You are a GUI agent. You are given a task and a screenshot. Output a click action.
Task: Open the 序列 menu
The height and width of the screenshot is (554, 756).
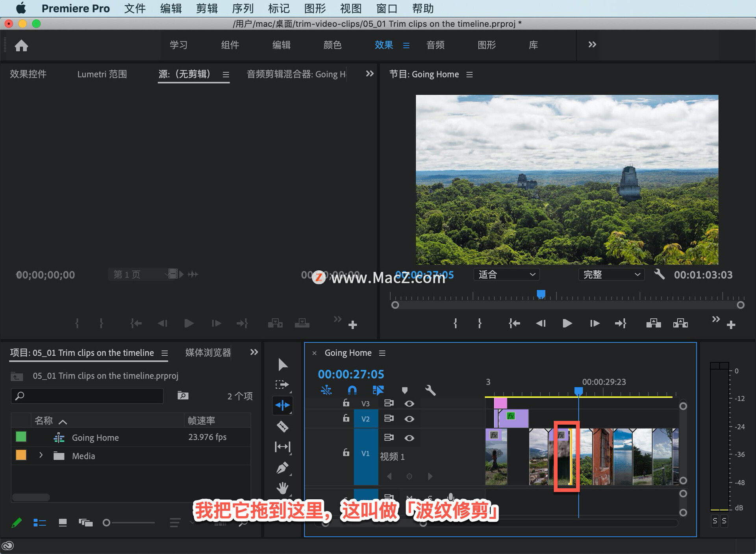(243, 8)
